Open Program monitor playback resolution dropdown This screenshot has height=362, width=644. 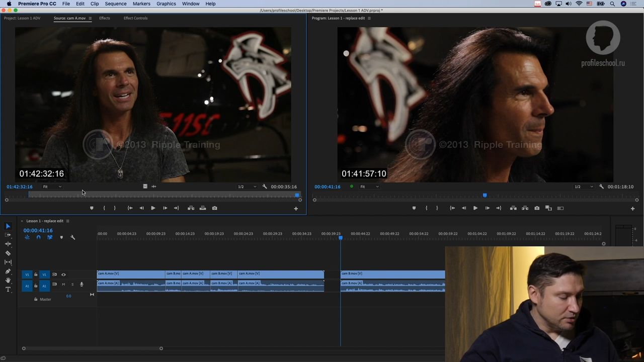click(583, 187)
